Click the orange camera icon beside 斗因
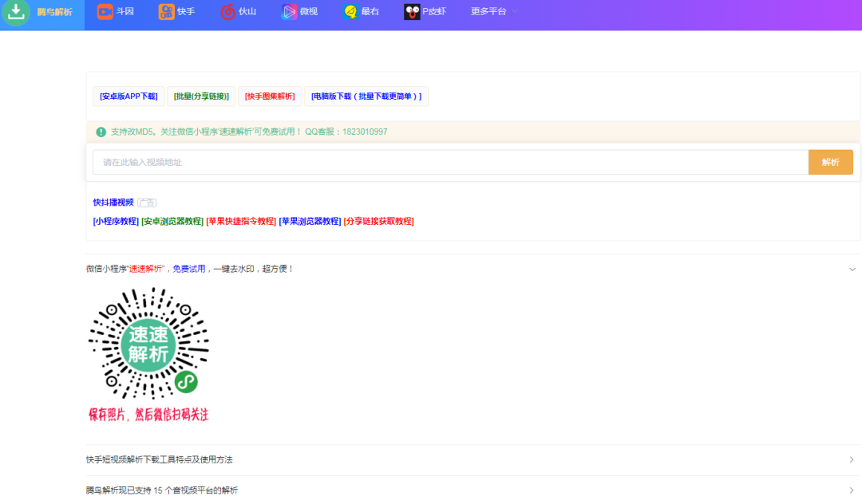Viewport: 862px width, 504px height. pos(105,11)
